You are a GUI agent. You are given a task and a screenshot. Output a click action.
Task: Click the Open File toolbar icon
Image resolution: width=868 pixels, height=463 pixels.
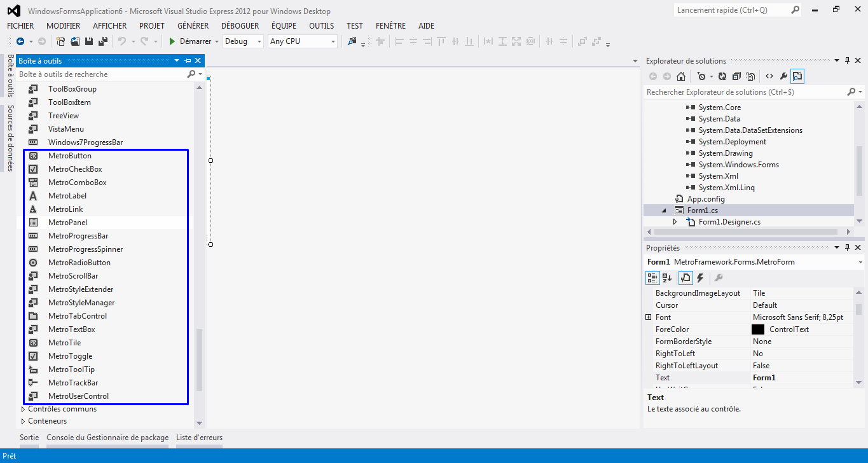click(75, 41)
